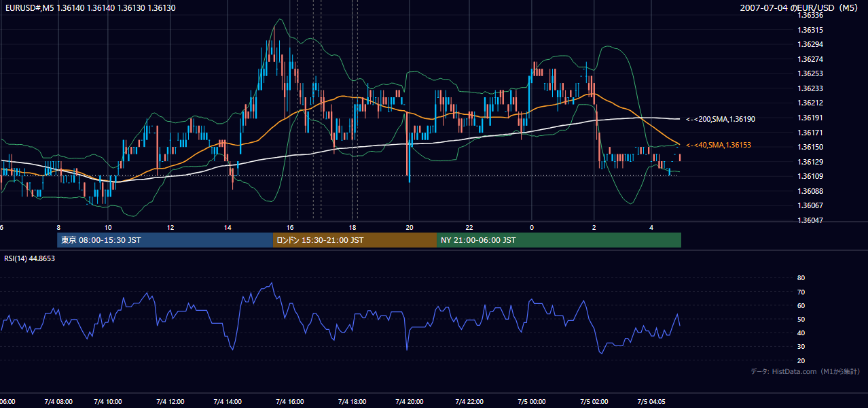The width and height of the screenshot is (868, 408).
Task: Click price axis value 1.36088
Action: click(812, 191)
